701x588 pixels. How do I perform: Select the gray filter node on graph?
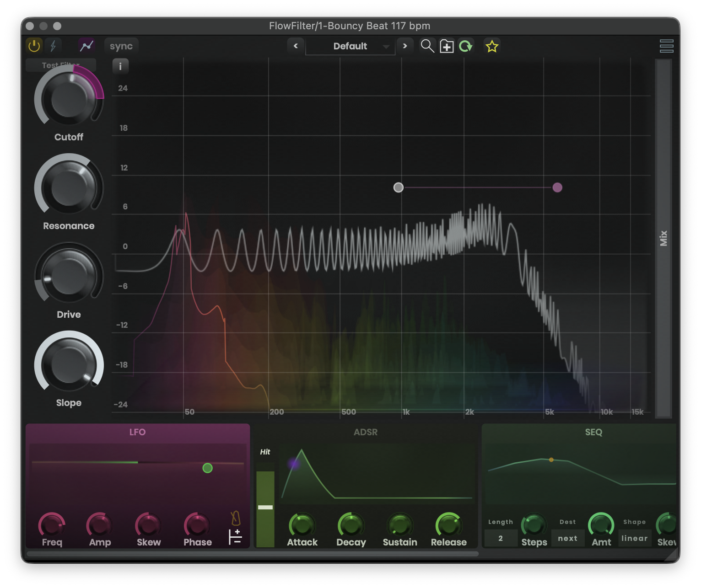coord(399,187)
